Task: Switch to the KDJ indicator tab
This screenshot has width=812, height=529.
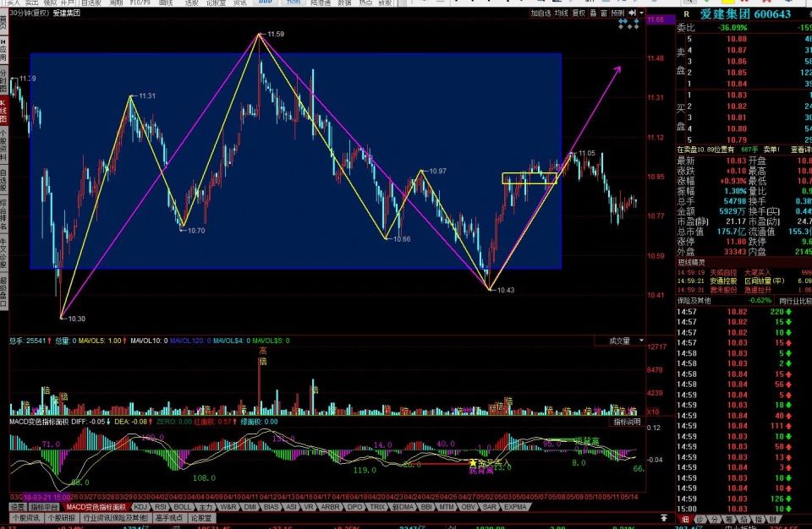Action: click(x=140, y=507)
